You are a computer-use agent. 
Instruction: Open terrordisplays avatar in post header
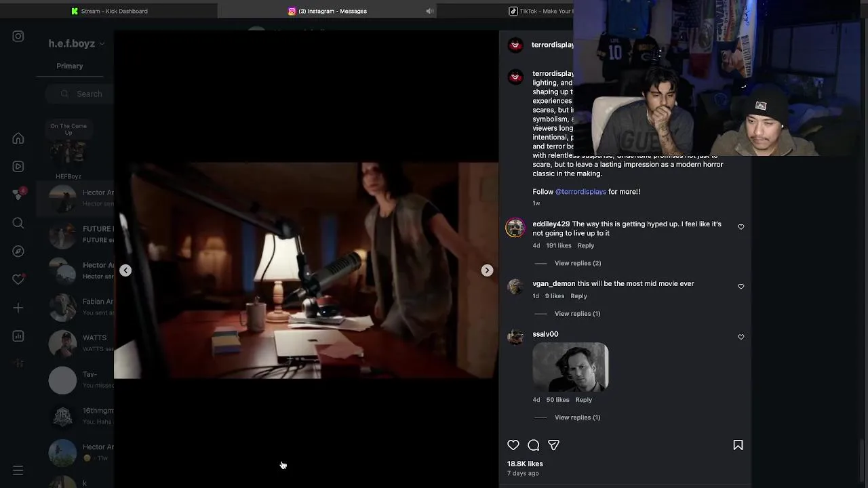(515, 45)
